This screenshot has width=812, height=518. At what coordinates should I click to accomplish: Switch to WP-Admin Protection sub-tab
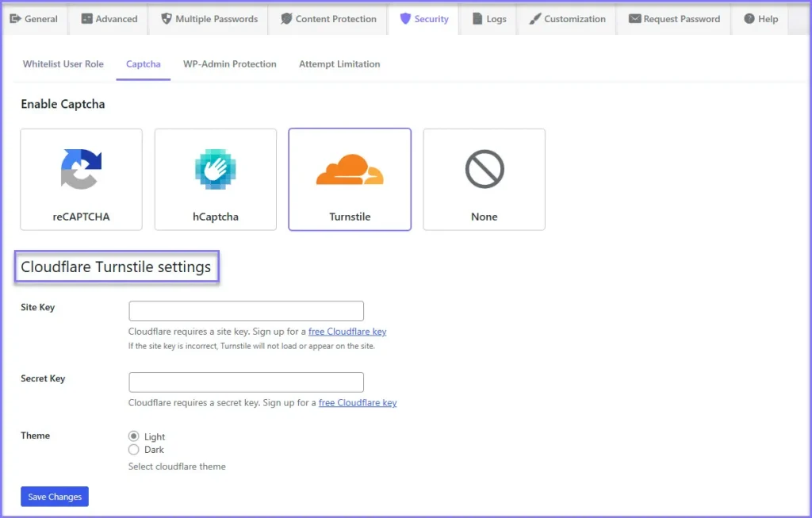[x=229, y=64]
